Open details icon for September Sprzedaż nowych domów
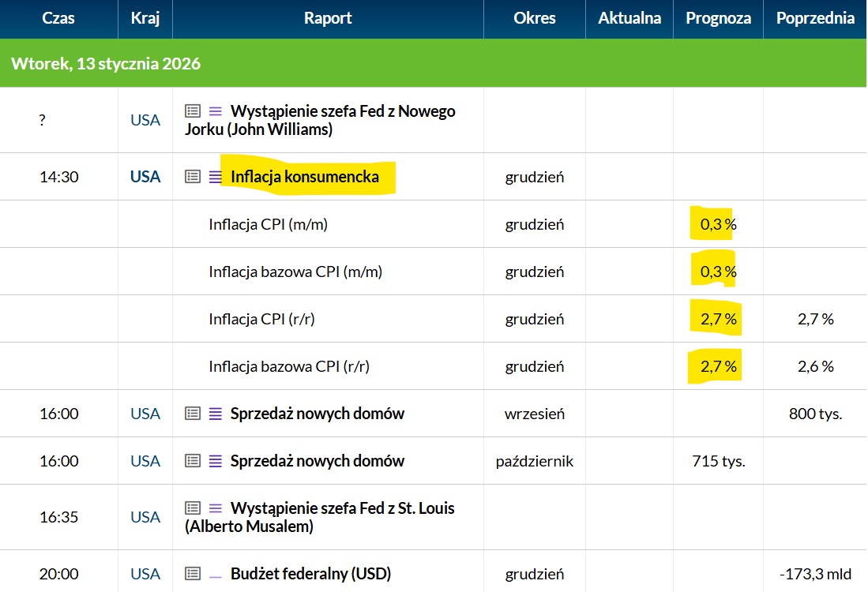The width and height of the screenshot is (868, 592). [x=193, y=414]
